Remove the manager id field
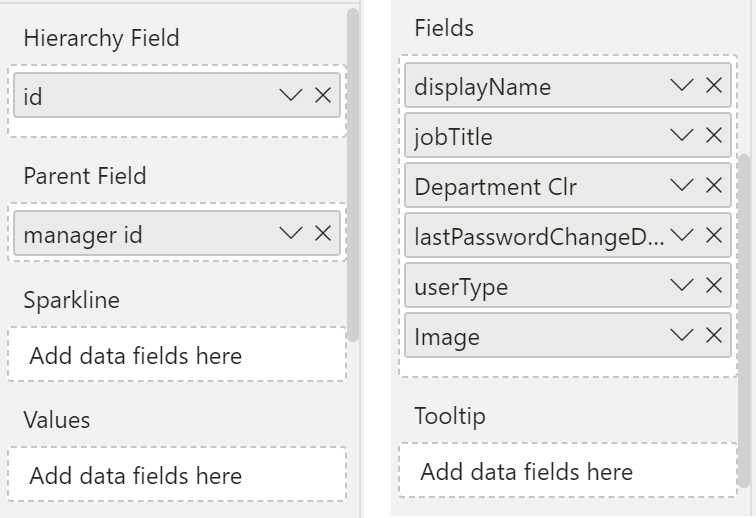This screenshot has width=756, height=518. [x=323, y=233]
